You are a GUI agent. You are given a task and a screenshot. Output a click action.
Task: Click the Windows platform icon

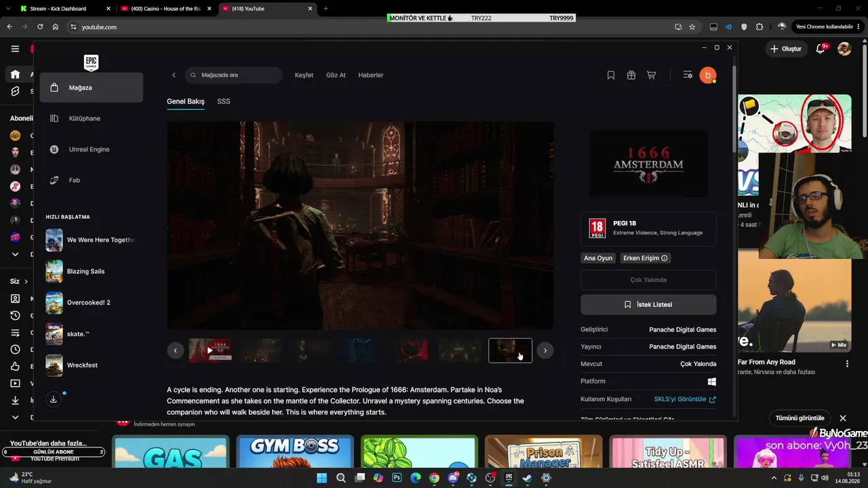tap(712, 382)
